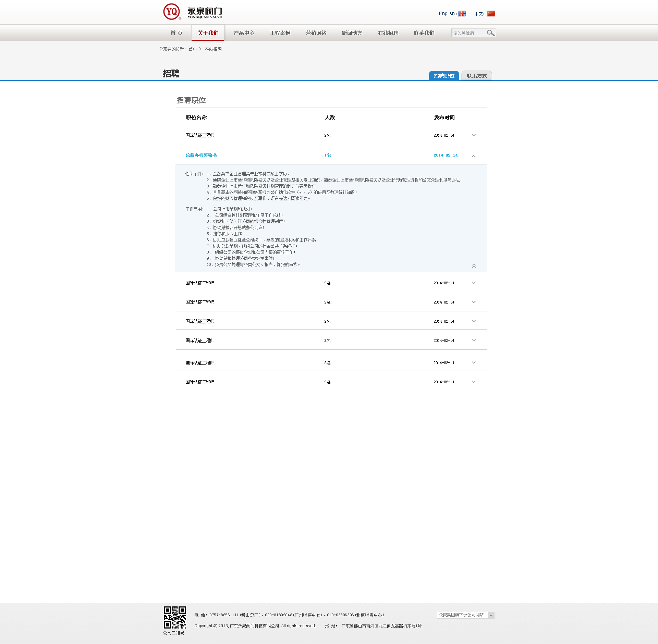Open the 联系我们 navigation item
The width and height of the screenshot is (658, 644).
(x=424, y=33)
